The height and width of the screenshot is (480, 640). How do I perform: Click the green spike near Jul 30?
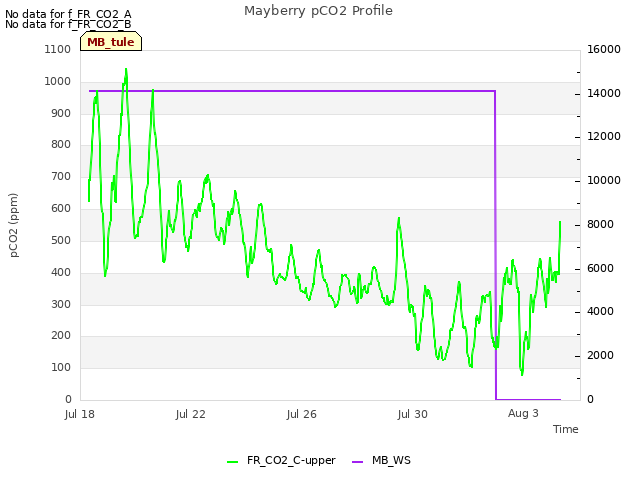(x=399, y=220)
